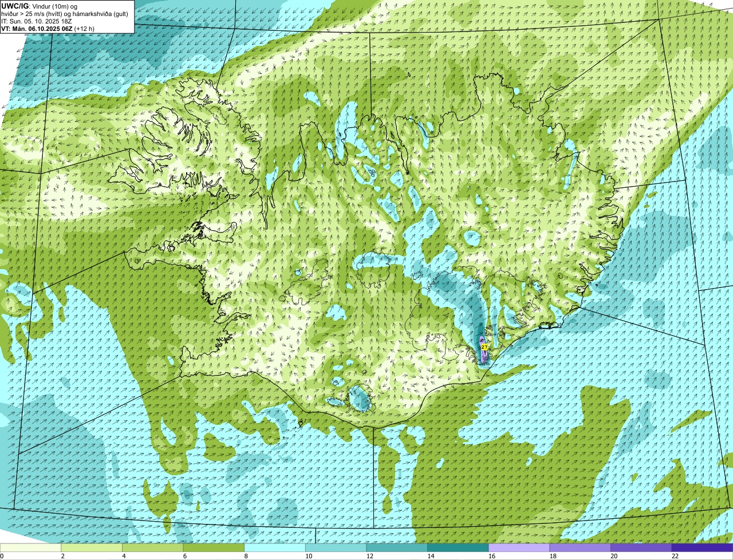This screenshot has width=733, height=560.
Task: Select the 4–6 m/s legend color block
Action: coord(152,547)
